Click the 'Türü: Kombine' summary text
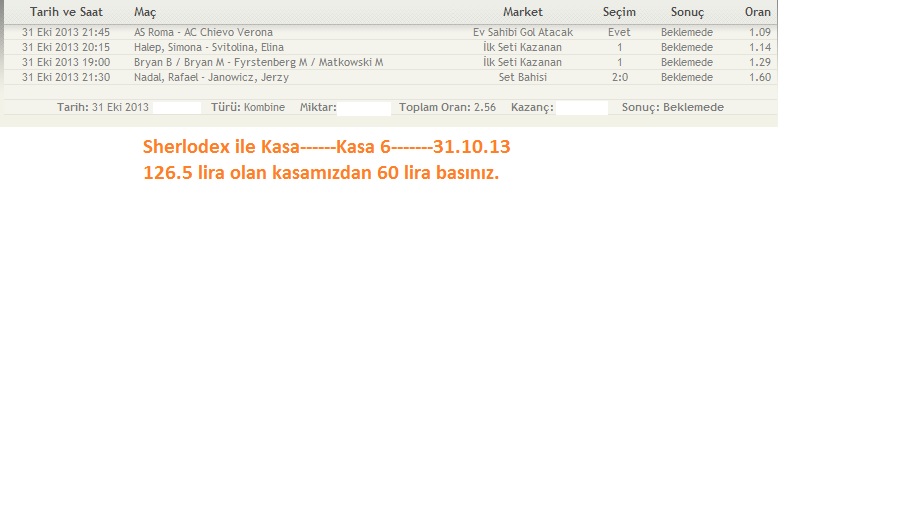The height and width of the screenshot is (523, 924). 248,107
